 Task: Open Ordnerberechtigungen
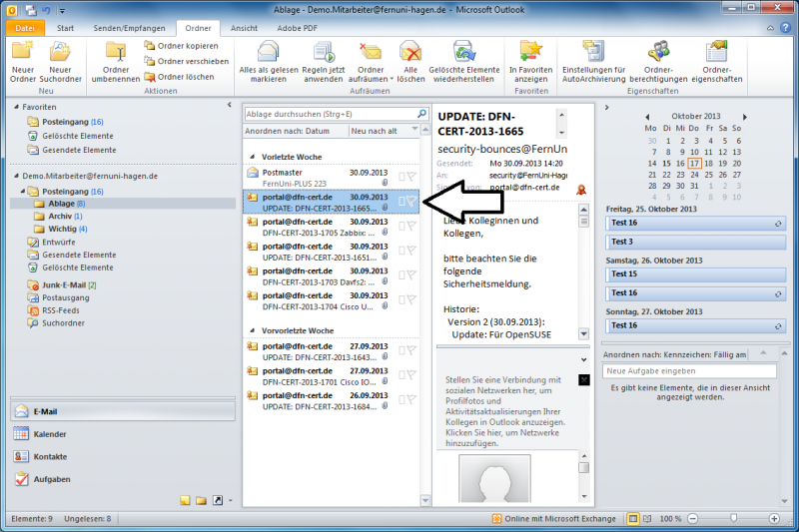[658, 62]
